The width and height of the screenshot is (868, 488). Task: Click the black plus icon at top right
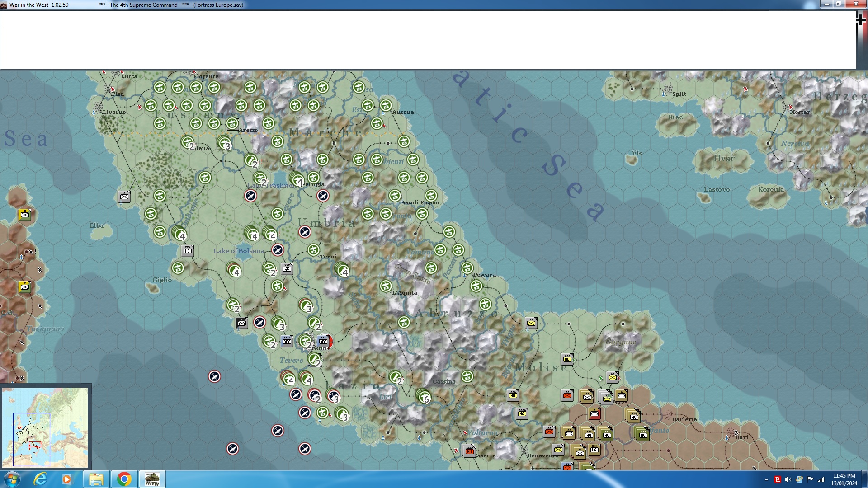[x=861, y=20]
